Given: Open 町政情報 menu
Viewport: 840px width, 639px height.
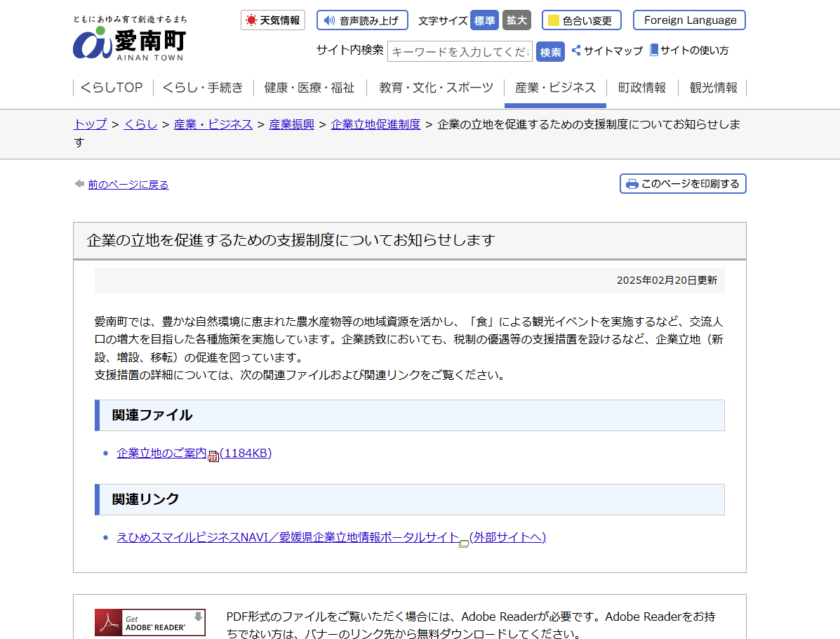Looking at the screenshot, I should 642,87.
